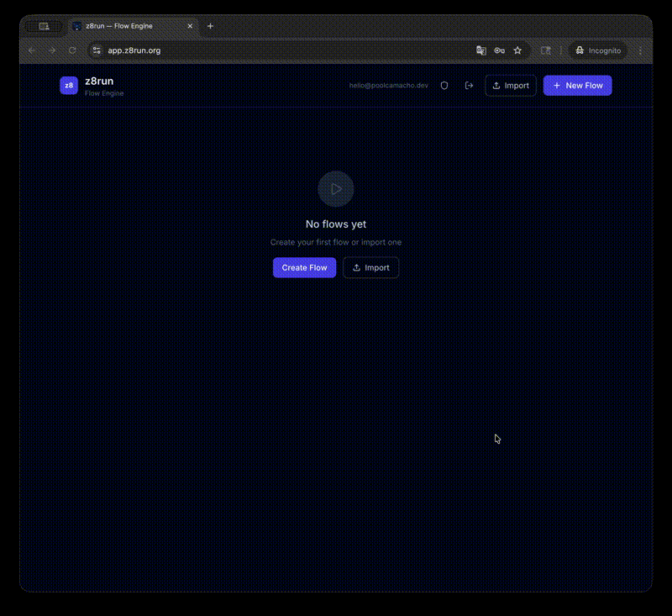Click the header Import button
This screenshot has width=672, height=616.
coord(511,86)
